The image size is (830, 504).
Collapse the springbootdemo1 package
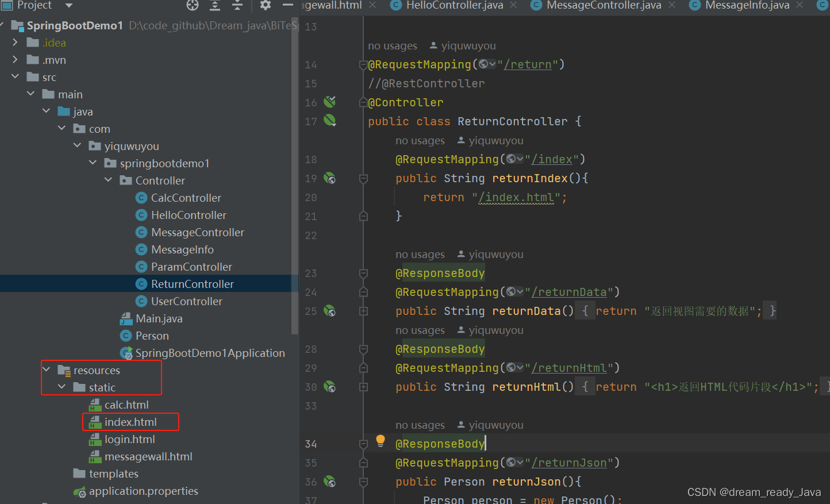click(93, 163)
